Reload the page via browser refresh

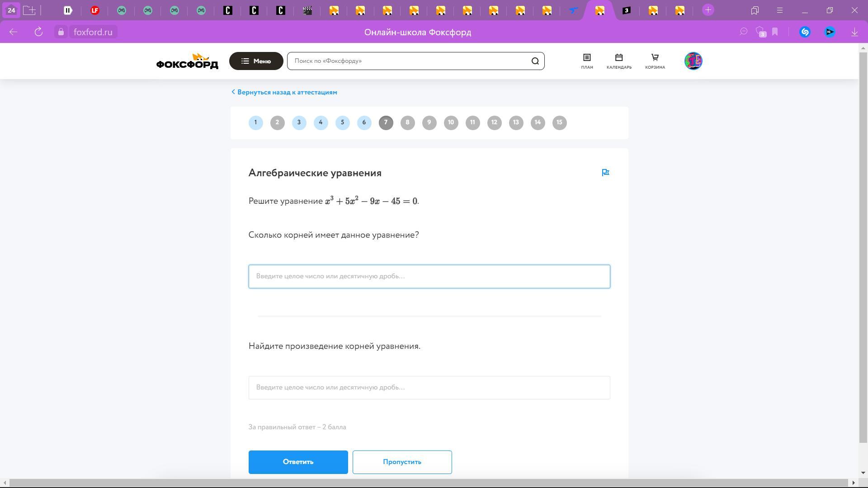[x=38, y=32]
